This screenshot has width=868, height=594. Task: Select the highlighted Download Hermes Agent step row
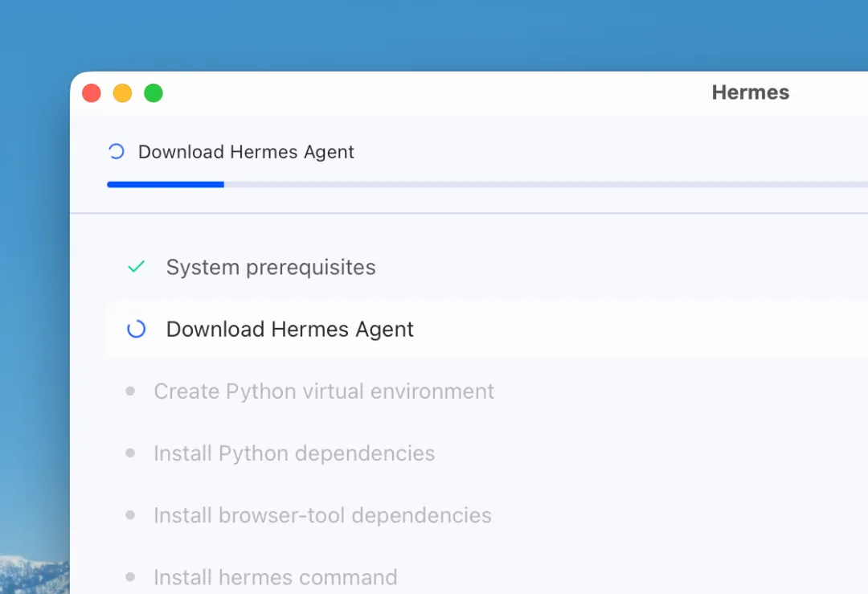click(x=487, y=329)
